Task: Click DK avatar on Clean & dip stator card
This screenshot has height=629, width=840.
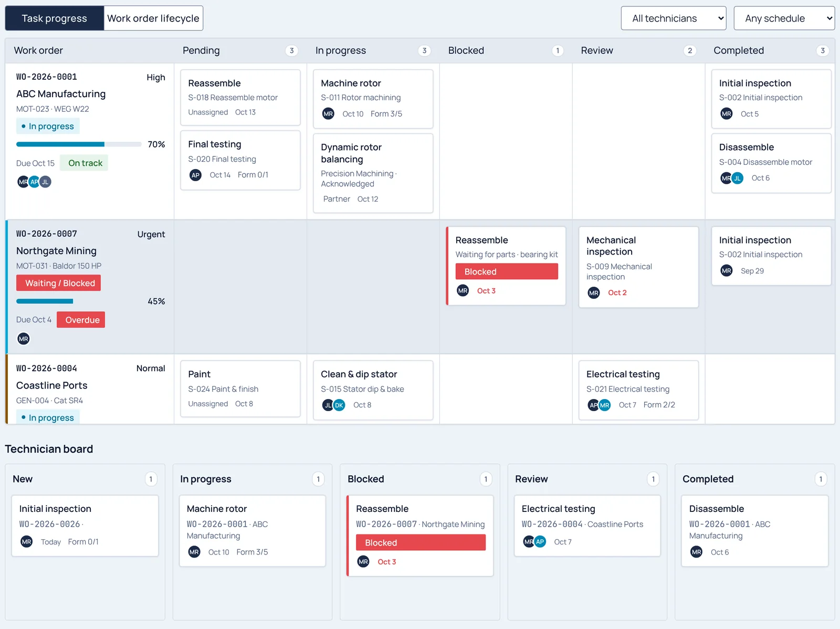Action: 339,405
